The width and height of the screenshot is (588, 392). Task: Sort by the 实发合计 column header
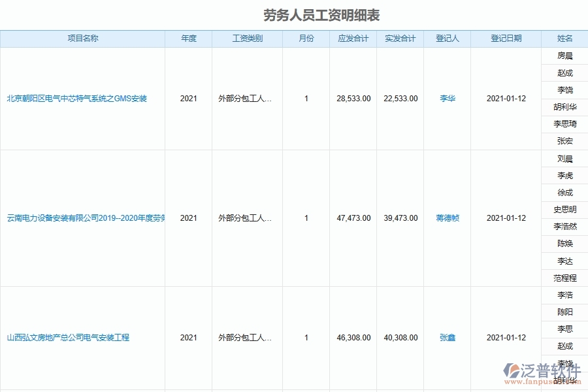pos(400,39)
